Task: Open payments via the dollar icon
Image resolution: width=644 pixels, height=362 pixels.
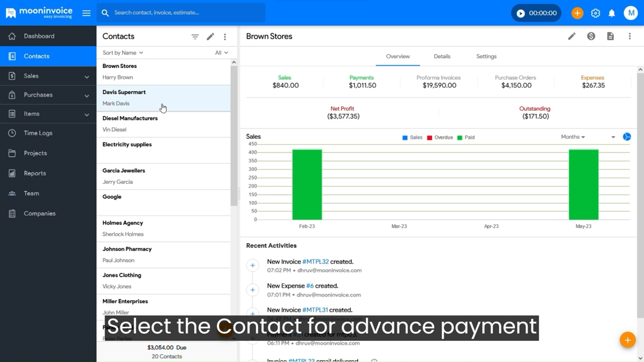Action: point(591,36)
